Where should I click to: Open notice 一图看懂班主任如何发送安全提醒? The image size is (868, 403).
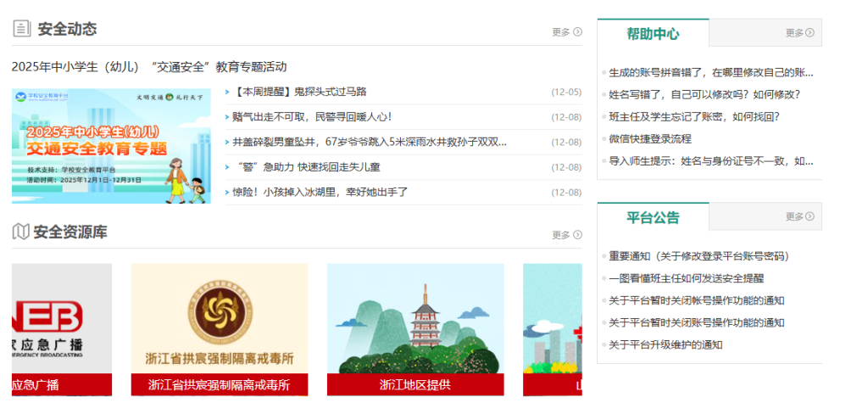(687, 278)
